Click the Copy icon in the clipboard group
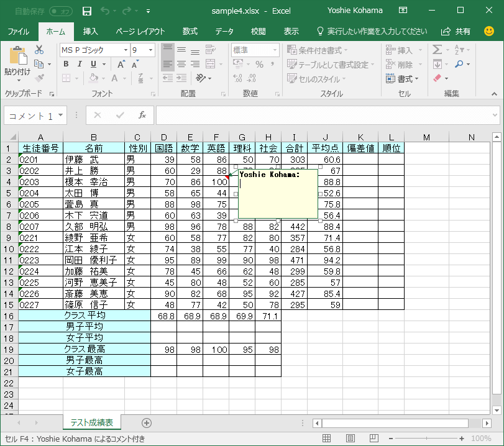 (x=39, y=64)
